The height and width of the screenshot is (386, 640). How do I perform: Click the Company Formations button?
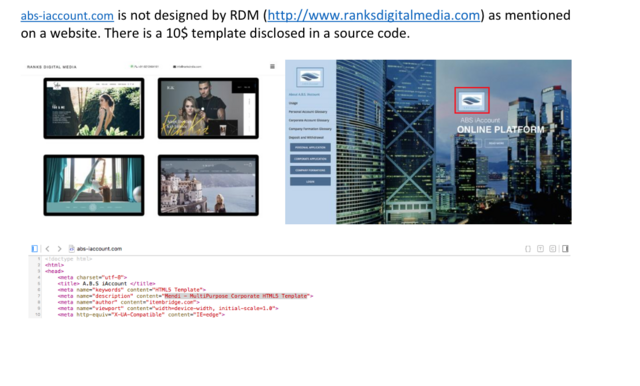pyautogui.click(x=310, y=170)
